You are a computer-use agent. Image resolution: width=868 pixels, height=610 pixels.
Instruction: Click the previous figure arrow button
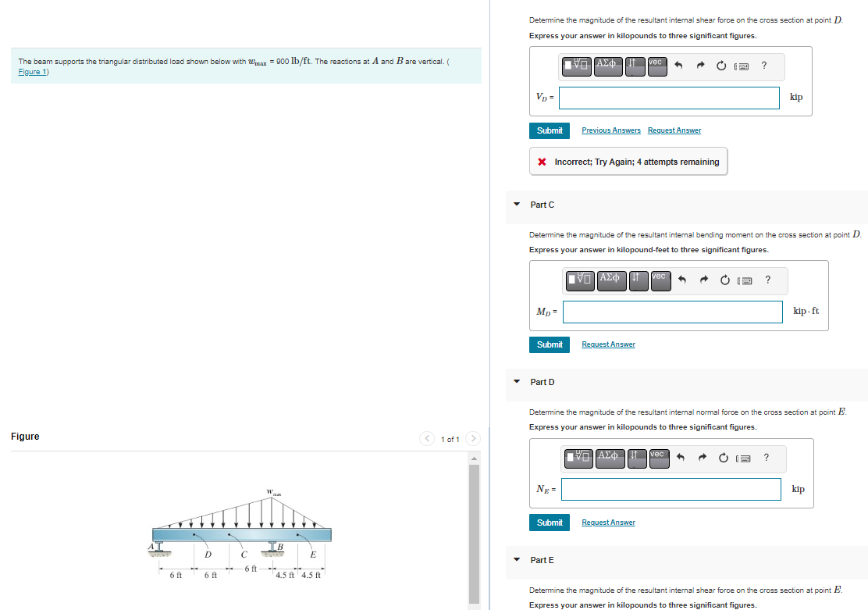pos(427,439)
